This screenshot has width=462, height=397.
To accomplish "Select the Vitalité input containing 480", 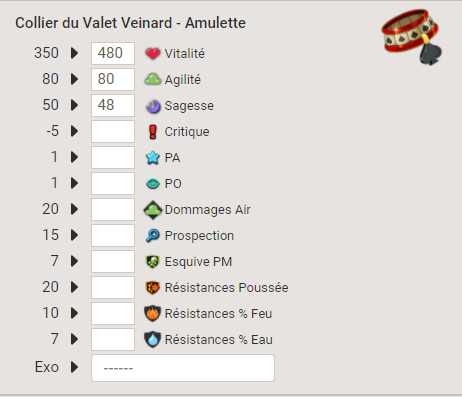I will (113, 53).
